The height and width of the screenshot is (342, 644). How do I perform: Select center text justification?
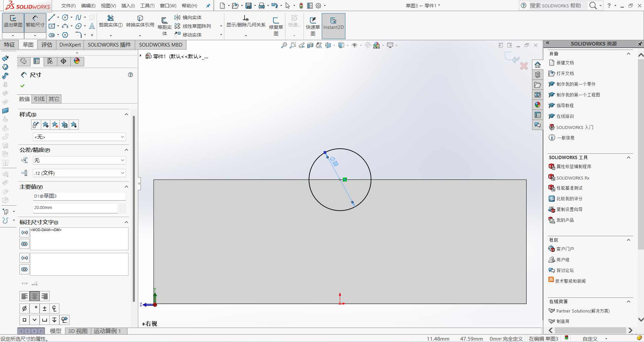pos(35,296)
